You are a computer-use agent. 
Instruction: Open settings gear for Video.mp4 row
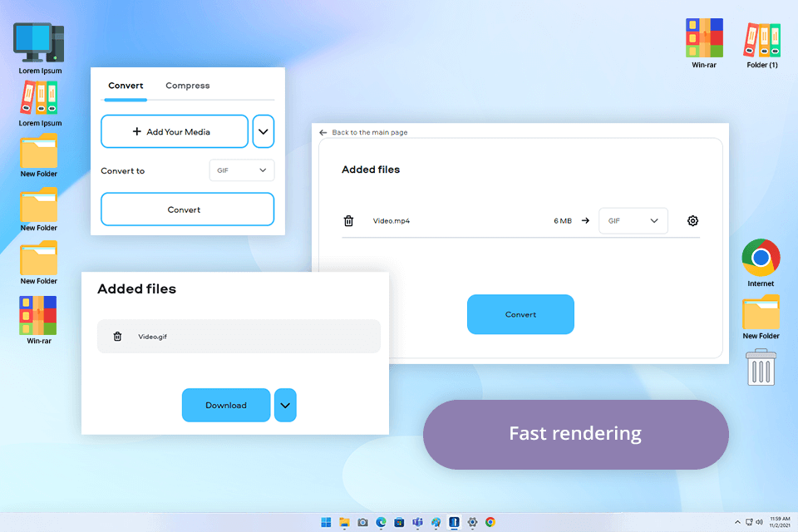692,220
